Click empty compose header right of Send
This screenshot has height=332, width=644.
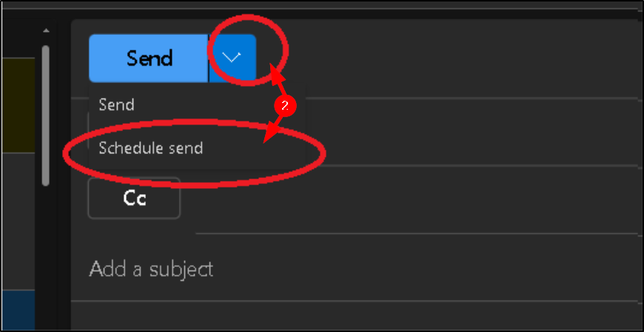[x=448, y=58]
